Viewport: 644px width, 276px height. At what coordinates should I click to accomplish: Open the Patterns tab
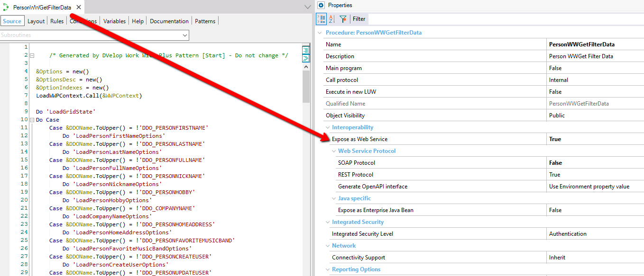pyautogui.click(x=205, y=21)
